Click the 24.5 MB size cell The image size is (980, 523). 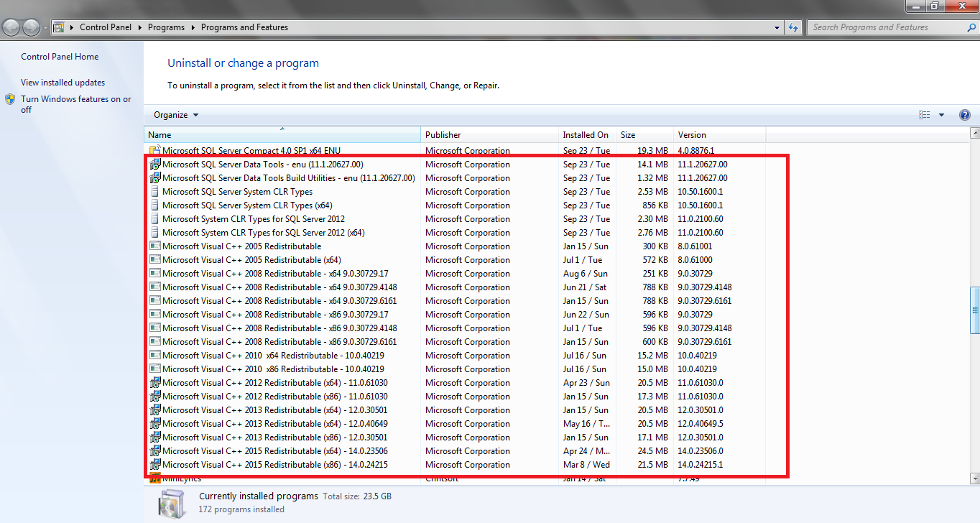point(654,451)
